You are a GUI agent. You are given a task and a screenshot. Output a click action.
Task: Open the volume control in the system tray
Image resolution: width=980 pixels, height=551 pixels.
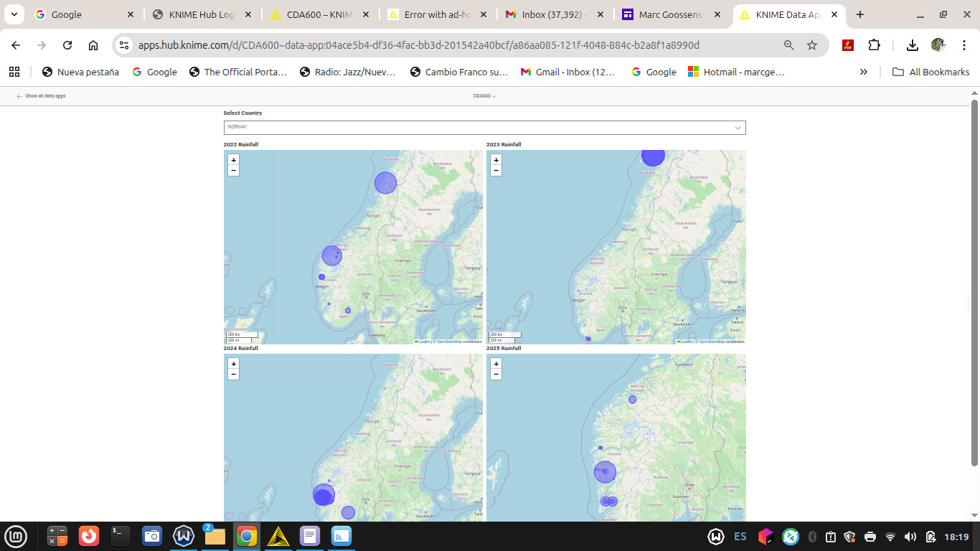pyautogui.click(x=910, y=537)
